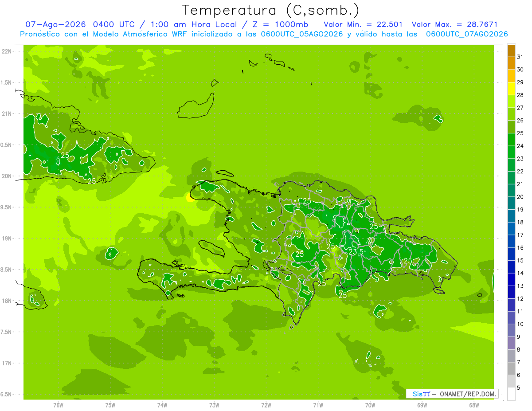
Task: Click the yellow swatch between 28 and 29
Action: (x=511, y=89)
